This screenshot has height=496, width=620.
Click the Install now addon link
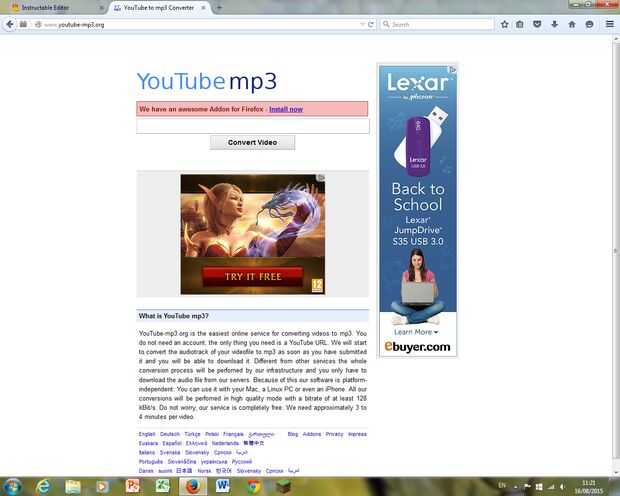(286, 109)
